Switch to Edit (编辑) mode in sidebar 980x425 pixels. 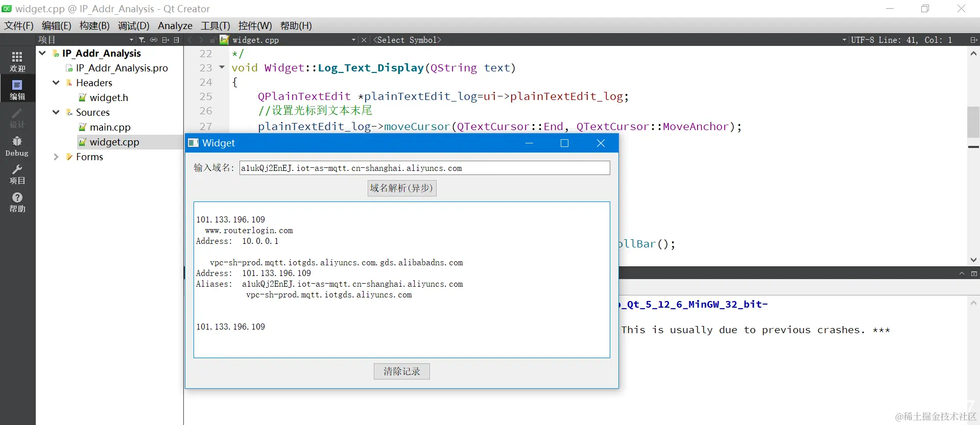click(x=17, y=89)
